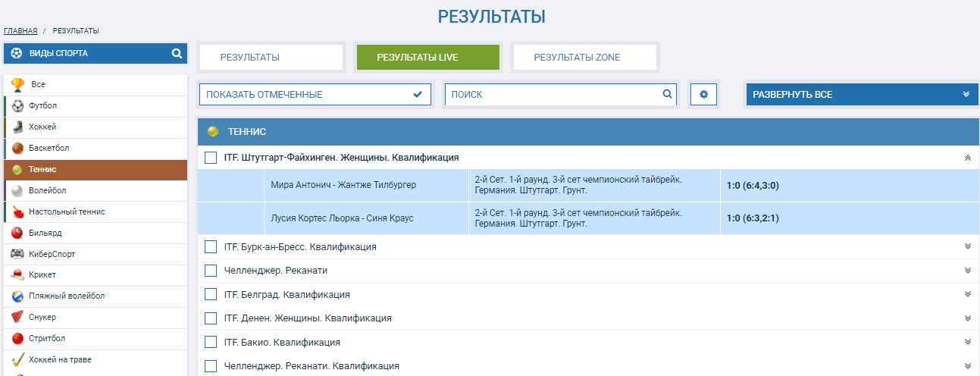Check Челленджер. Реканати. Квалификация checkbox
This screenshot has height=376, width=980.
point(211,366)
